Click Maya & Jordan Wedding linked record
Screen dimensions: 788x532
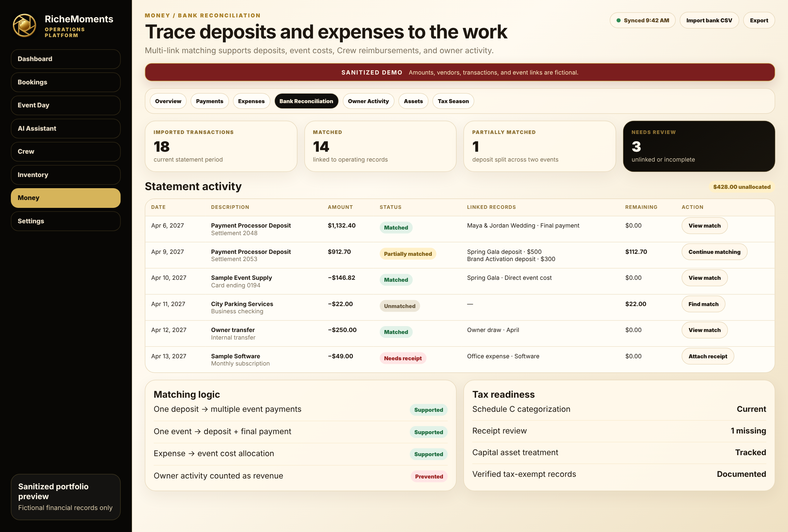click(x=523, y=226)
